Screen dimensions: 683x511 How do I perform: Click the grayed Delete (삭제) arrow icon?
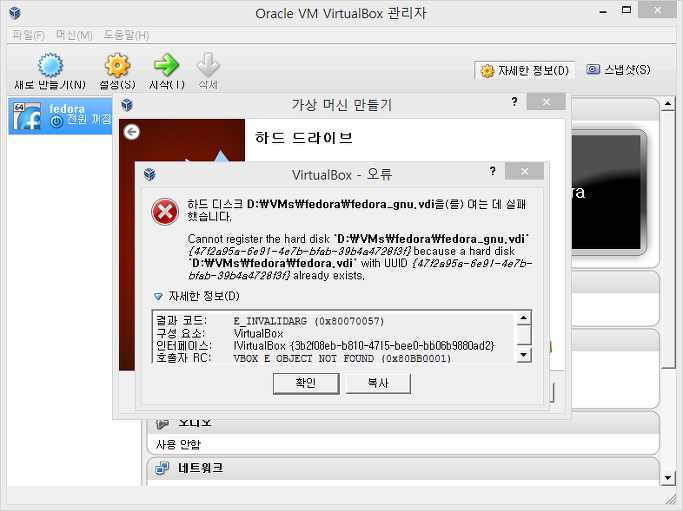click(208, 65)
